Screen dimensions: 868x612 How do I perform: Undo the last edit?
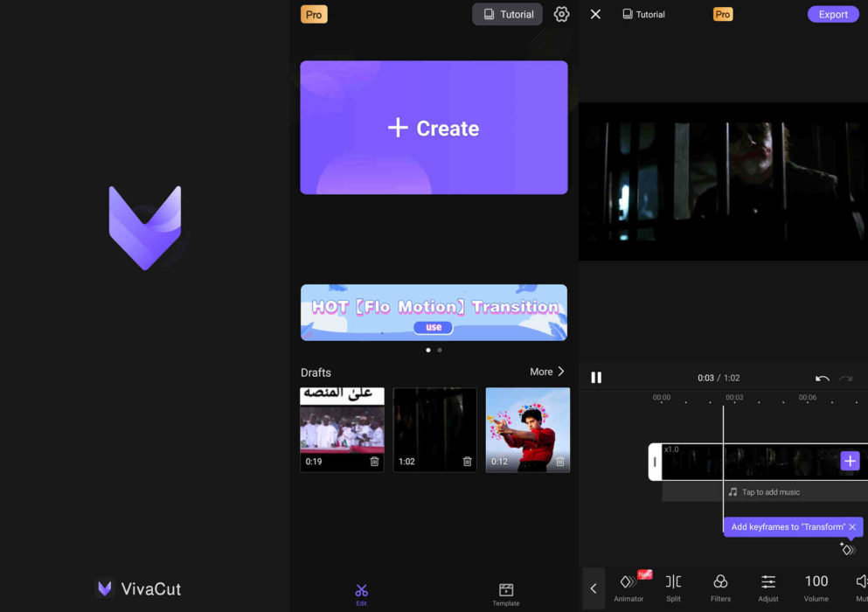822,377
